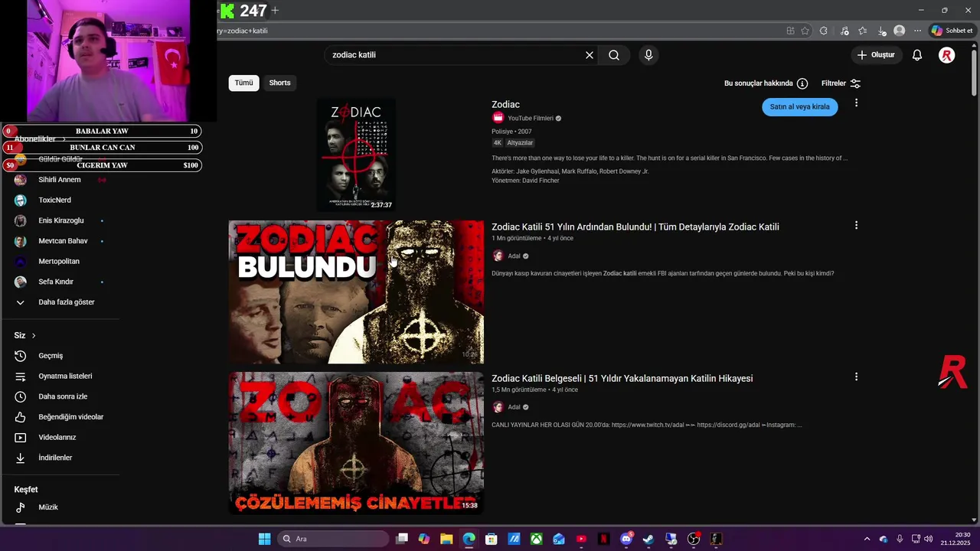The width and height of the screenshot is (980, 551).
Task: Open browser favorites list icon
Action: pos(863,31)
